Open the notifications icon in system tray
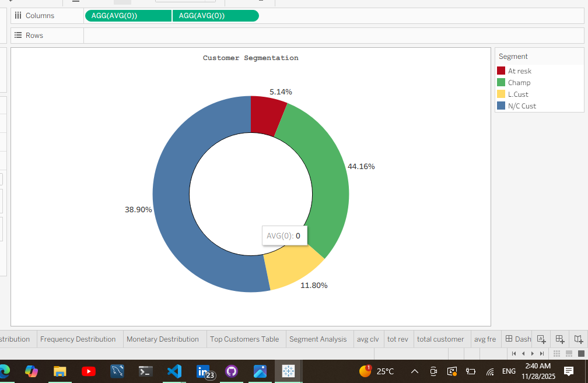This screenshot has height=383, width=588. pos(569,371)
